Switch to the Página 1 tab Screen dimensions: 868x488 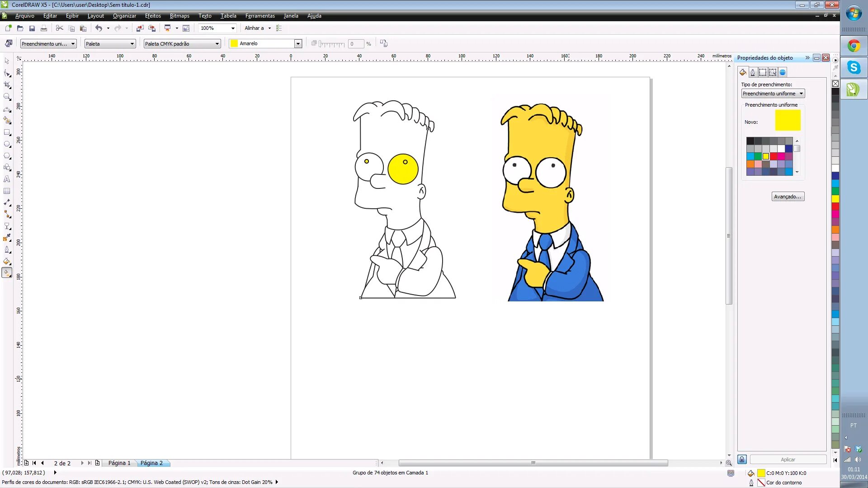pos(119,463)
